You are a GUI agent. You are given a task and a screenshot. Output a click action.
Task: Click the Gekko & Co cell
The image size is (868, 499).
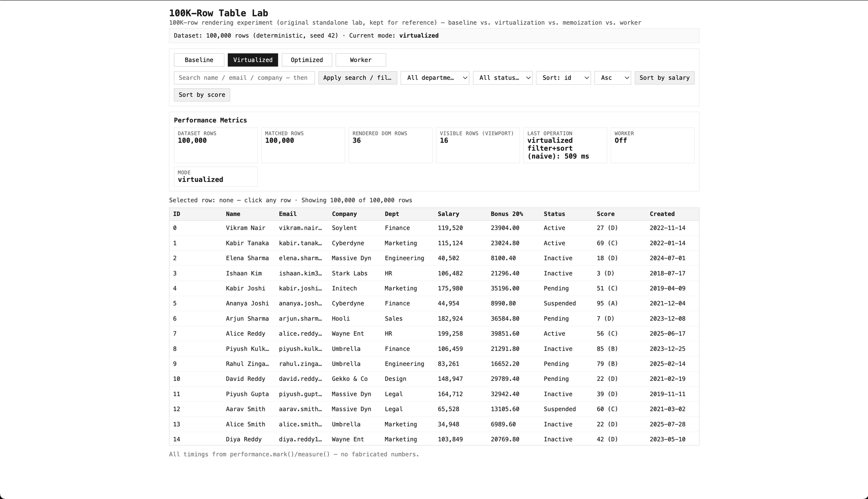349,379
